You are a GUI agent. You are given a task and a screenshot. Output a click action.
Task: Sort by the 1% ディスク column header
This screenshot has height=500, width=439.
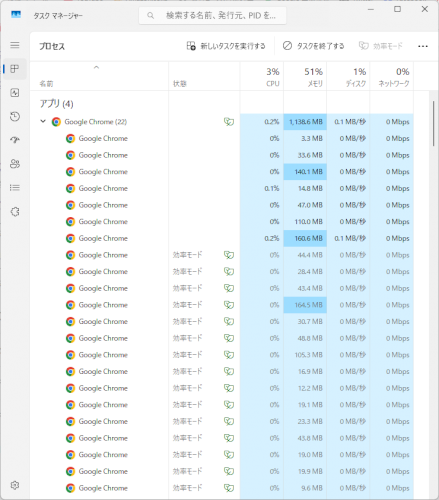click(x=348, y=76)
